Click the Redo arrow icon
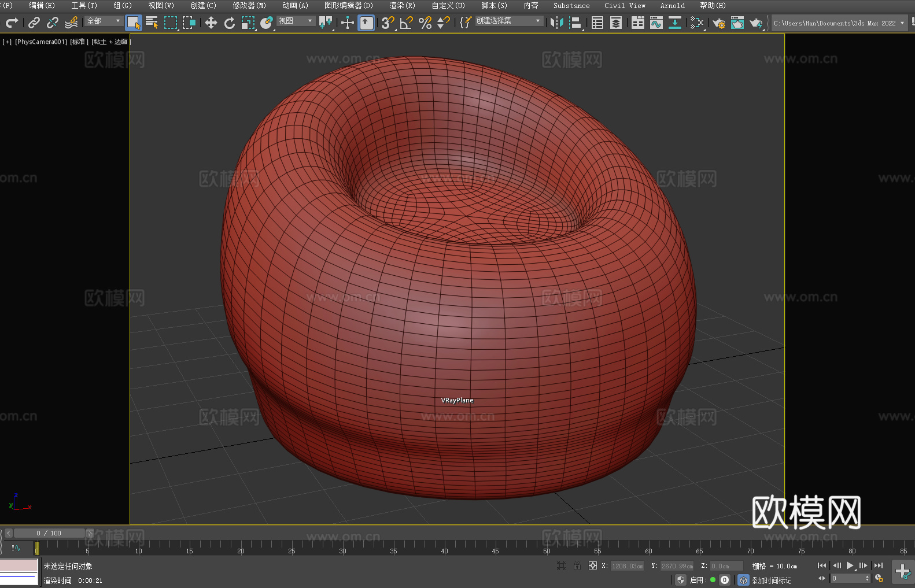 pos(12,23)
